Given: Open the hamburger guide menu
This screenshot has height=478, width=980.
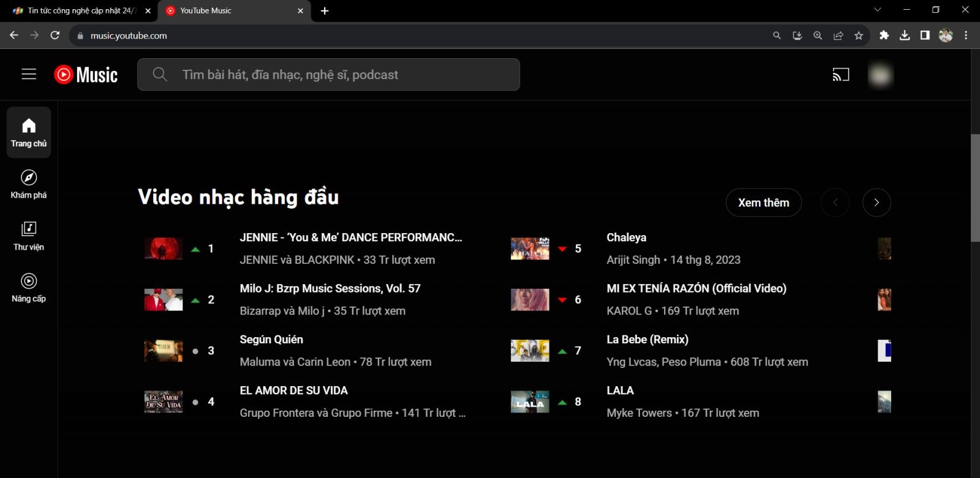Looking at the screenshot, I should [x=29, y=75].
